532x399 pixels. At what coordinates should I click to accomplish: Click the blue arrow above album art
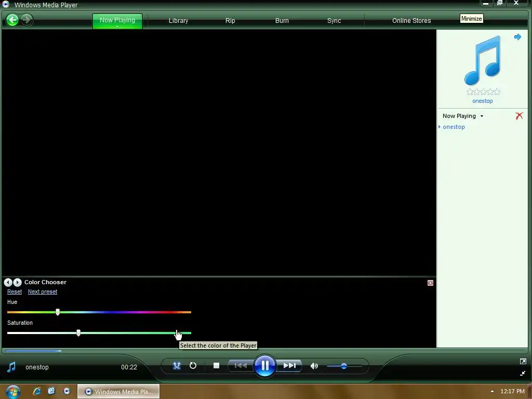tap(517, 37)
